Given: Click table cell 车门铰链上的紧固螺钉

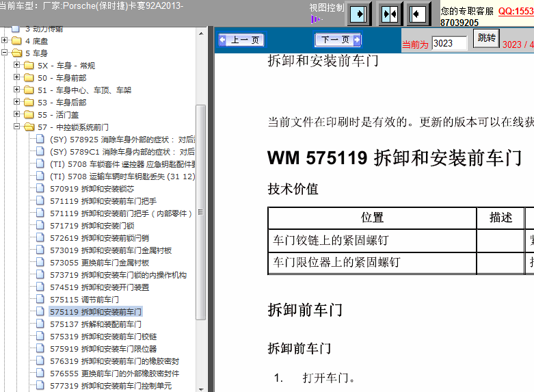Looking at the screenshot, I should [x=372, y=240].
